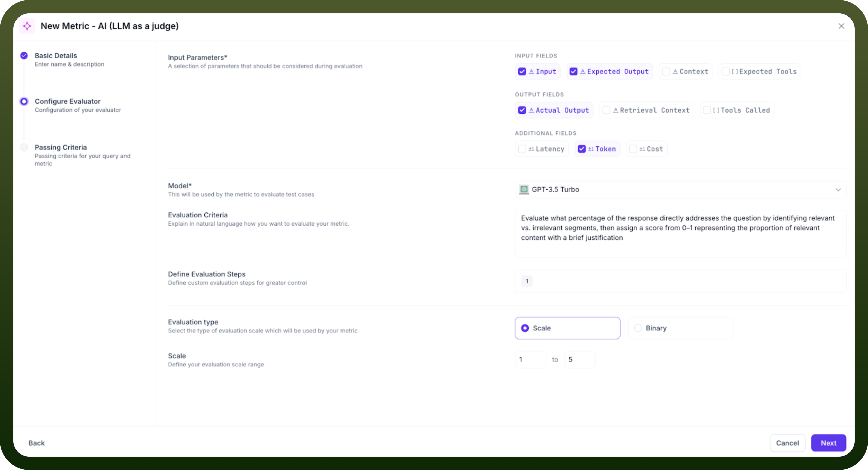Click the step number 1 badge

527,281
